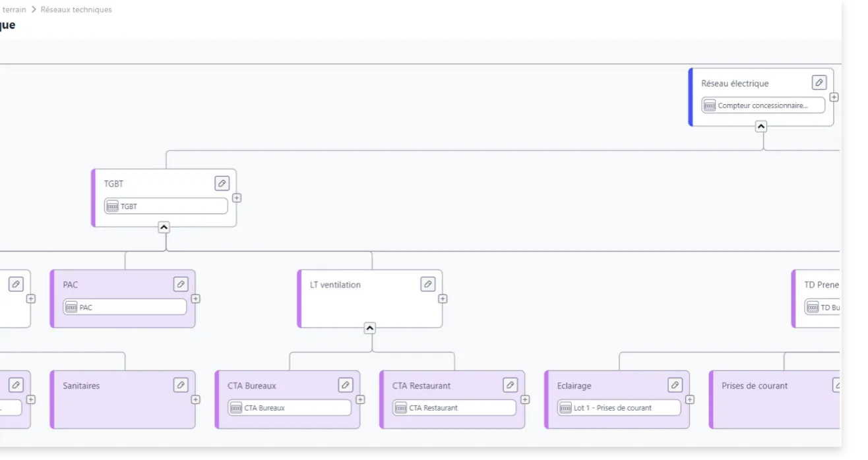This screenshot has width=868, height=460.
Task: Click pencil icon on CTA Bureaux node
Action: [x=345, y=385]
